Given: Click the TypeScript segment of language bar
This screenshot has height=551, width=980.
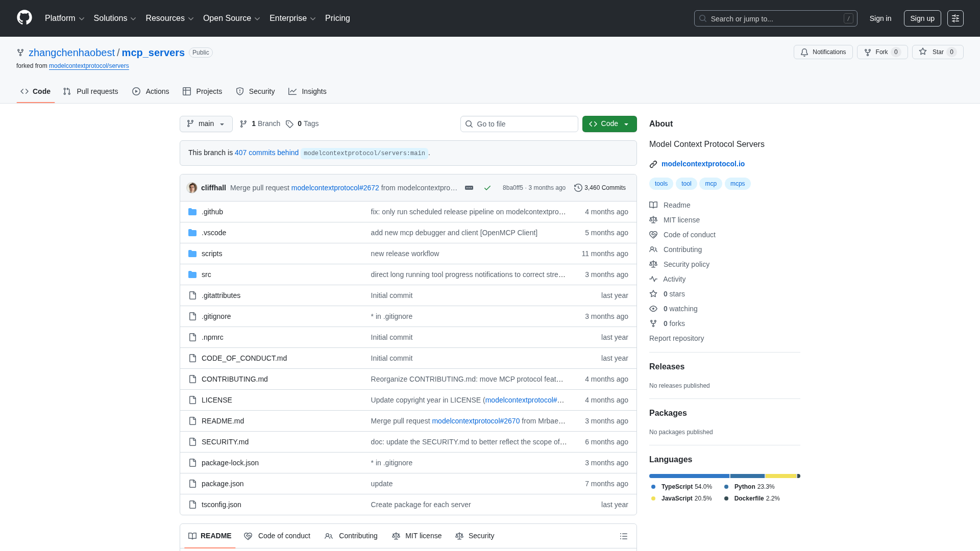Looking at the screenshot, I should pyautogui.click(x=689, y=476).
